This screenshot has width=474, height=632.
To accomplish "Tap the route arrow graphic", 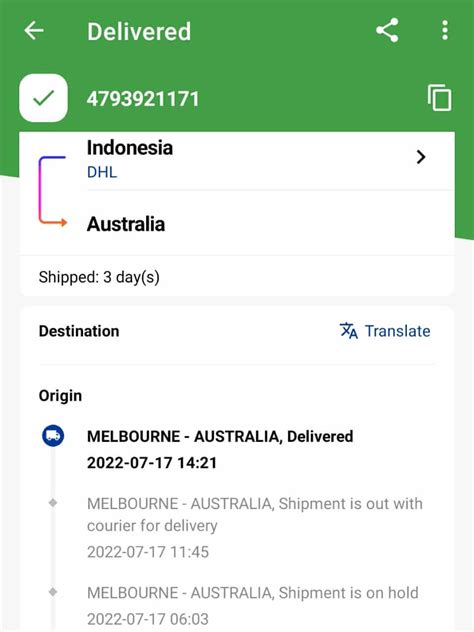I will [53, 191].
